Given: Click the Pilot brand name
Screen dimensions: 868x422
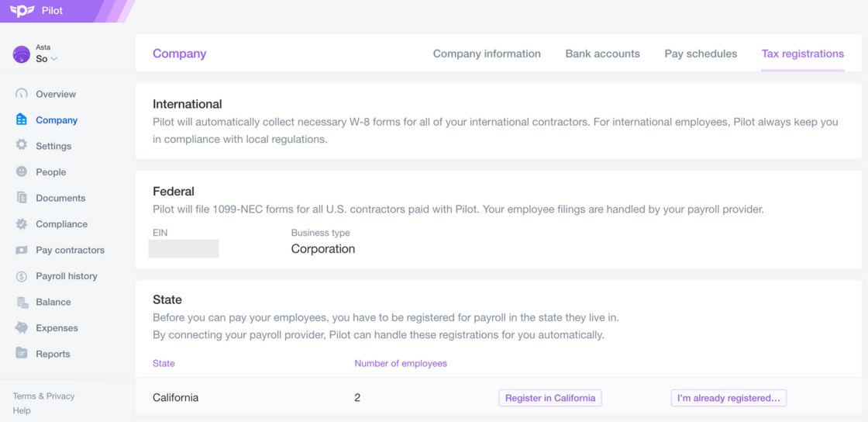Looking at the screenshot, I should (53, 11).
